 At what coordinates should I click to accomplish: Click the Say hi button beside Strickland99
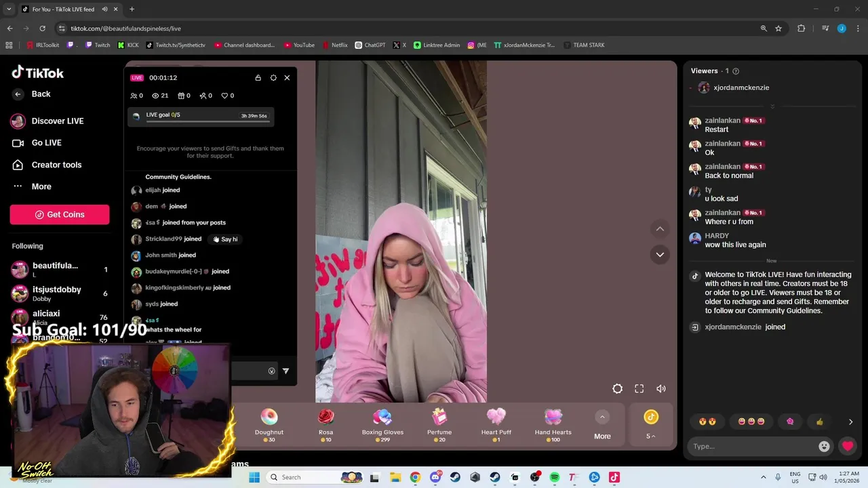click(x=226, y=239)
